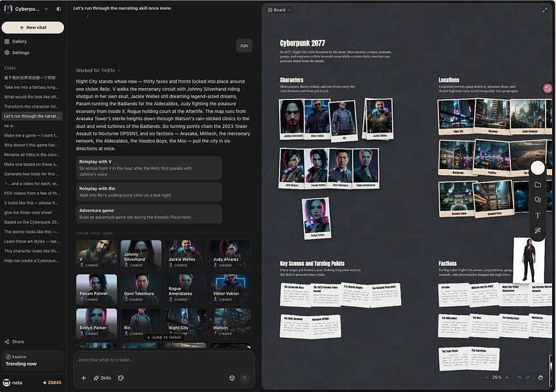Image resolution: width=556 pixels, height=392 pixels.
Task: Open the Jackie Welles card in chat
Action: pos(186,254)
